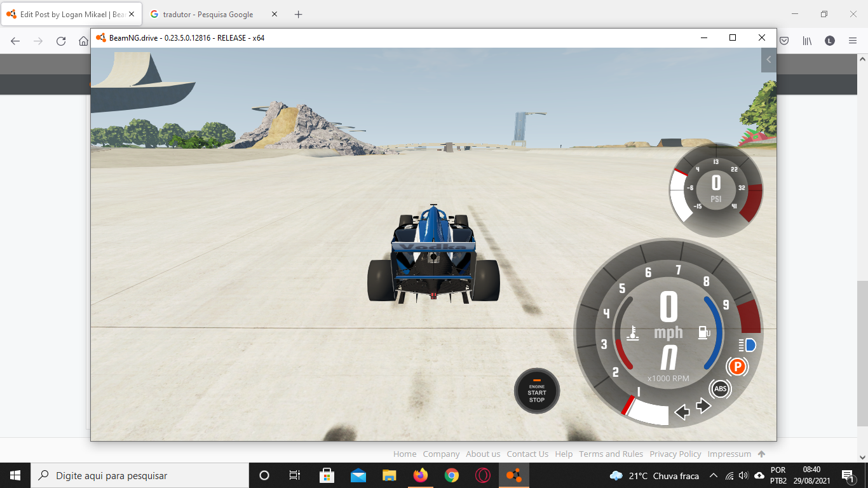Go forward in browser history

click(x=38, y=41)
